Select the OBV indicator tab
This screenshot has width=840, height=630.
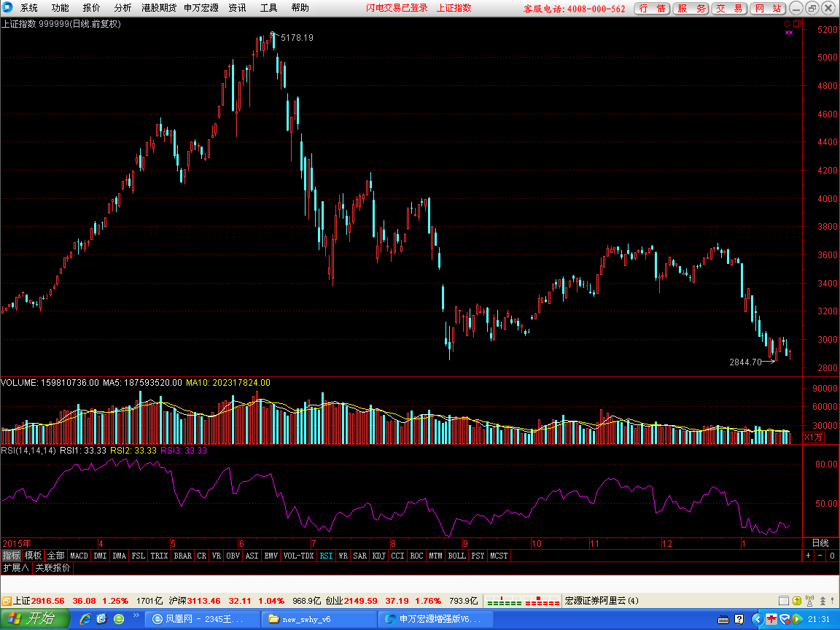pos(233,556)
